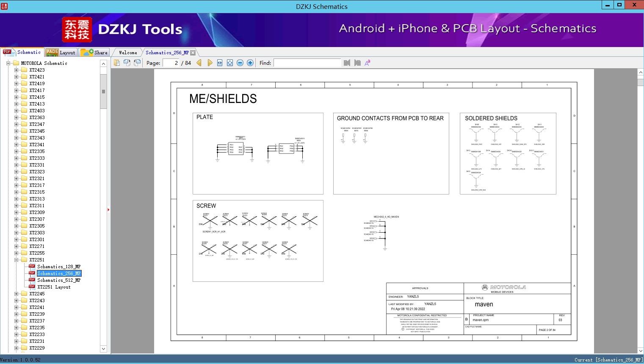Click the fit width icon
The width and height of the screenshot is (644, 364).
pyautogui.click(x=220, y=63)
